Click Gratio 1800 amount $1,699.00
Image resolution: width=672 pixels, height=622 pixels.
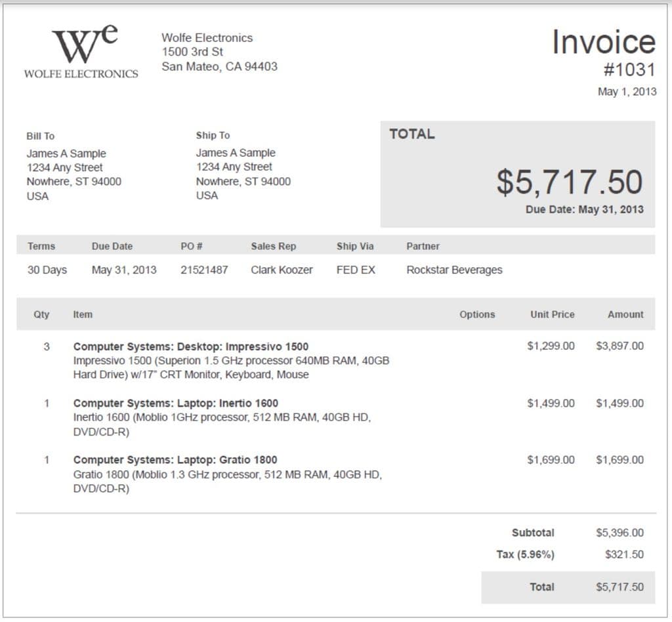click(619, 460)
